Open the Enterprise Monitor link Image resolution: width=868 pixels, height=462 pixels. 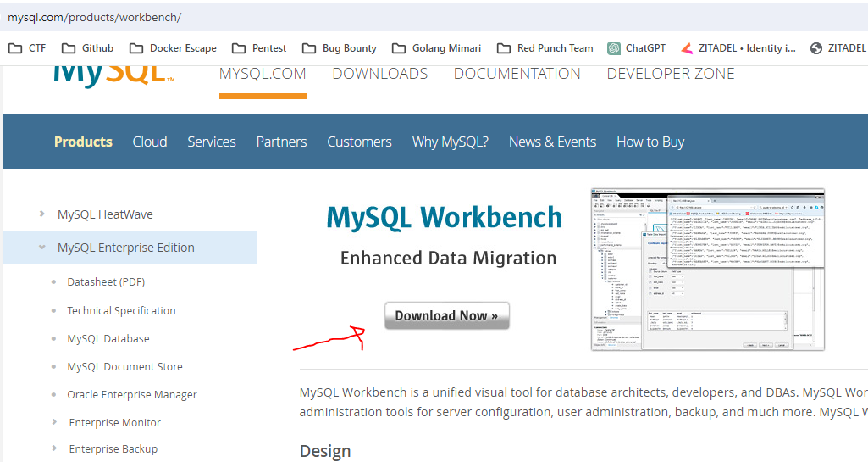click(114, 423)
